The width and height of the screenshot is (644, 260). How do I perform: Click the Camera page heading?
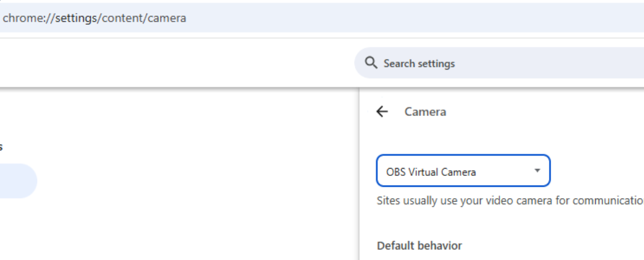pos(425,111)
